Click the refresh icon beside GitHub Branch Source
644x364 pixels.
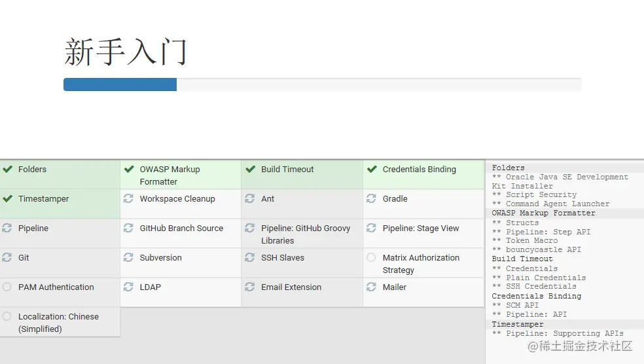tap(128, 228)
